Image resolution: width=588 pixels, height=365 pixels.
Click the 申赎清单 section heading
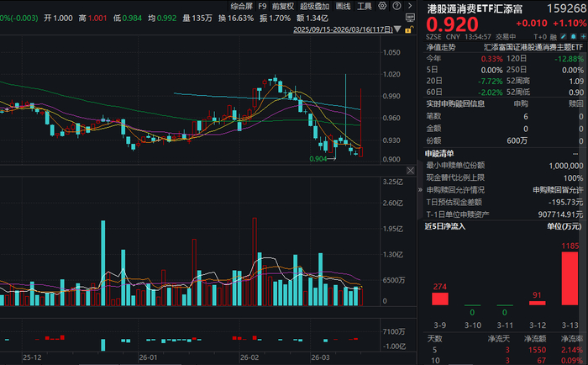[x=439, y=154]
